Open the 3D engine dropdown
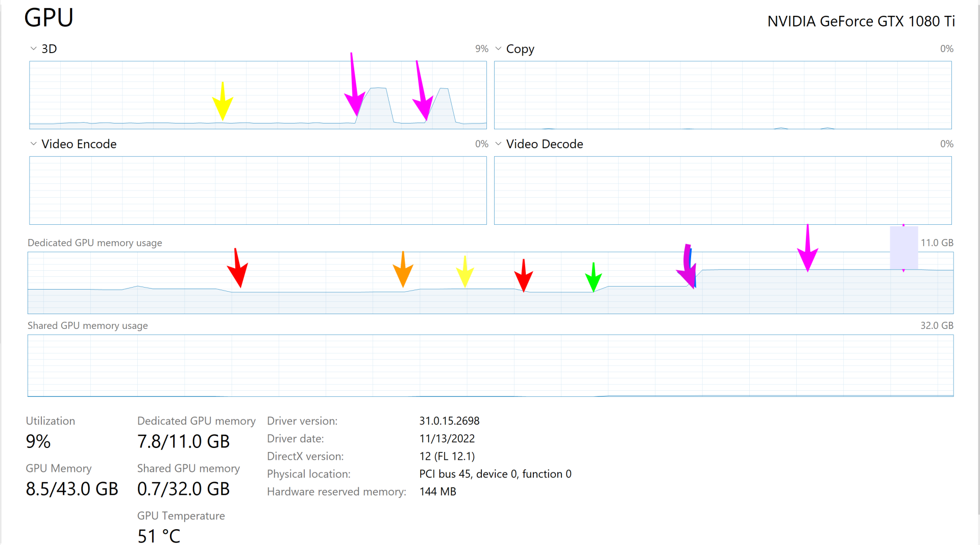The width and height of the screenshot is (980, 545). point(34,49)
